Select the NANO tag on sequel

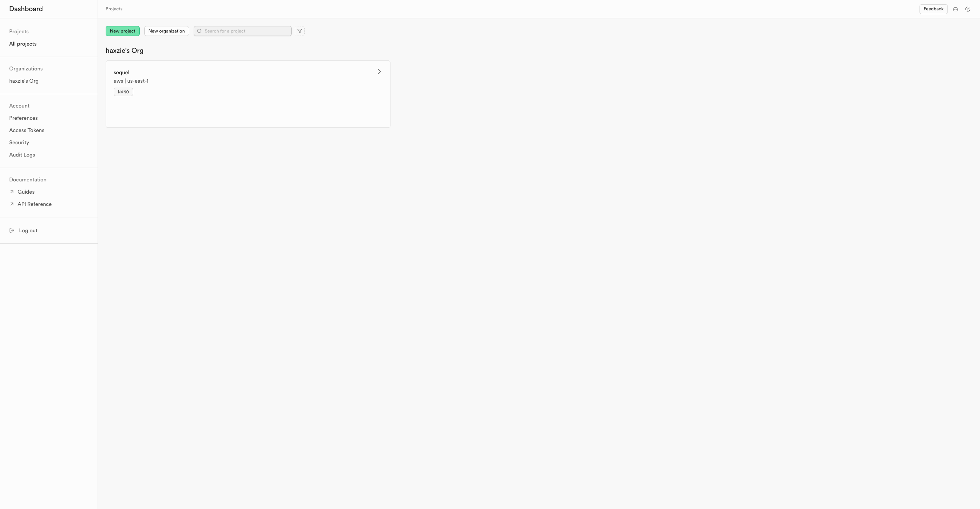pyautogui.click(x=123, y=92)
